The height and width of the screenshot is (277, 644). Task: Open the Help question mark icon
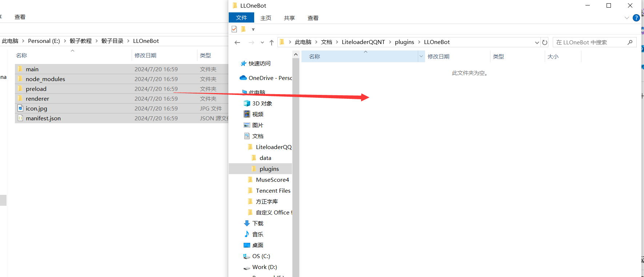(x=636, y=18)
